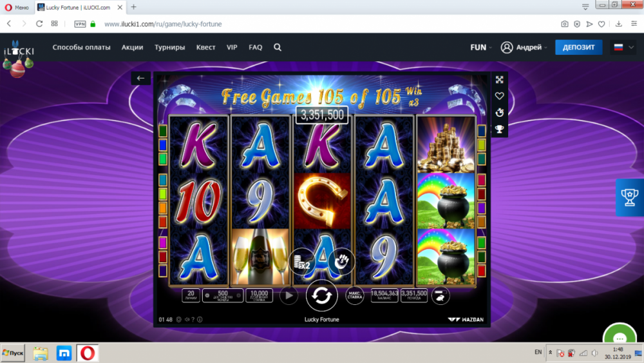This screenshot has height=363, width=644.
Task: Toggle fullscreen mode for the game
Action: point(500,80)
